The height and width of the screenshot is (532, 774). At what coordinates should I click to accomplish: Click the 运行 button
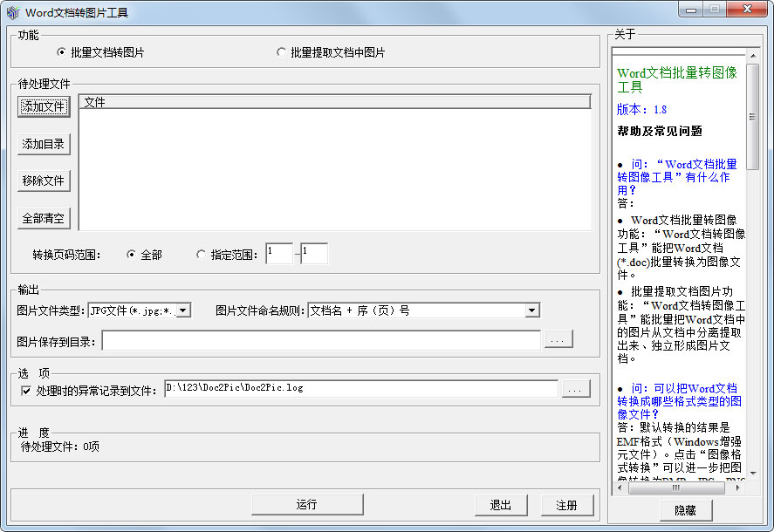click(x=307, y=504)
